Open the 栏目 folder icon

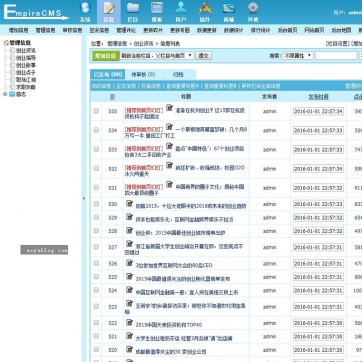click(133, 12)
